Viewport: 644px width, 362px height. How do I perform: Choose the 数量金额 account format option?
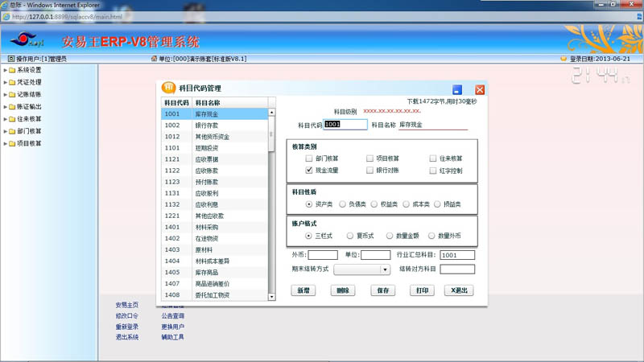(x=390, y=236)
